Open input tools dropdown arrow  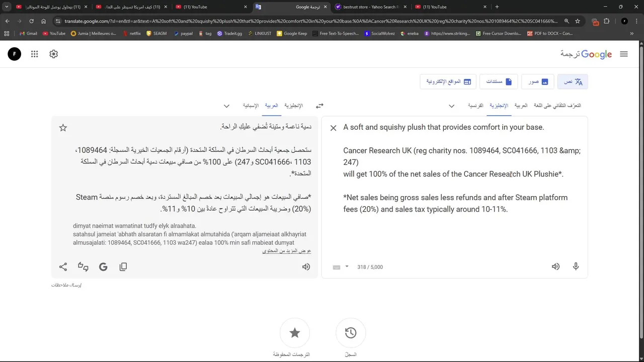pos(347,267)
